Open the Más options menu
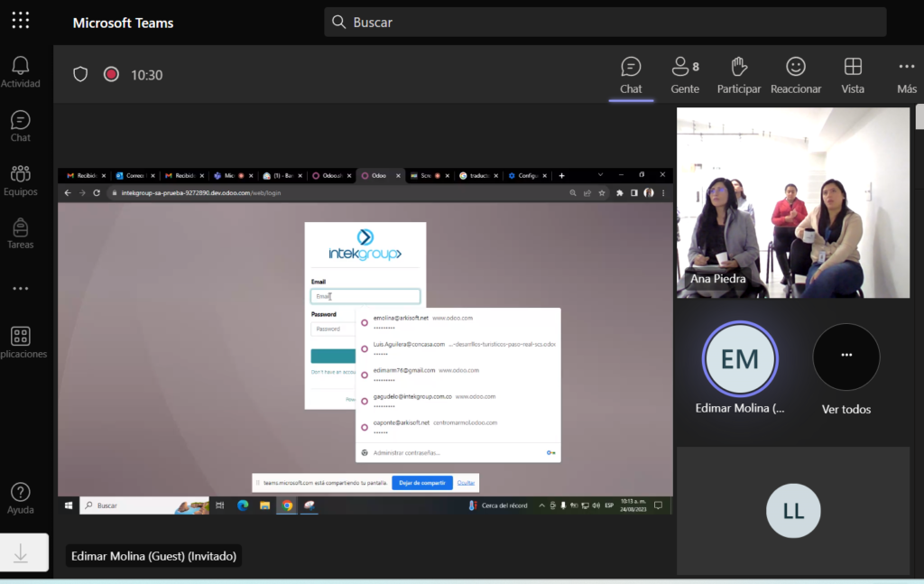This screenshot has height=584, width=924. click(x=906, y=76)
